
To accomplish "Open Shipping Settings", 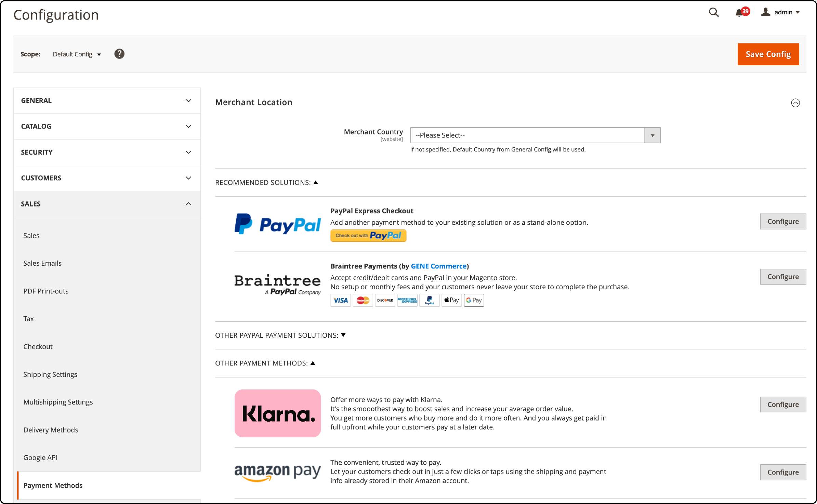I will click(x=50, y=374).
